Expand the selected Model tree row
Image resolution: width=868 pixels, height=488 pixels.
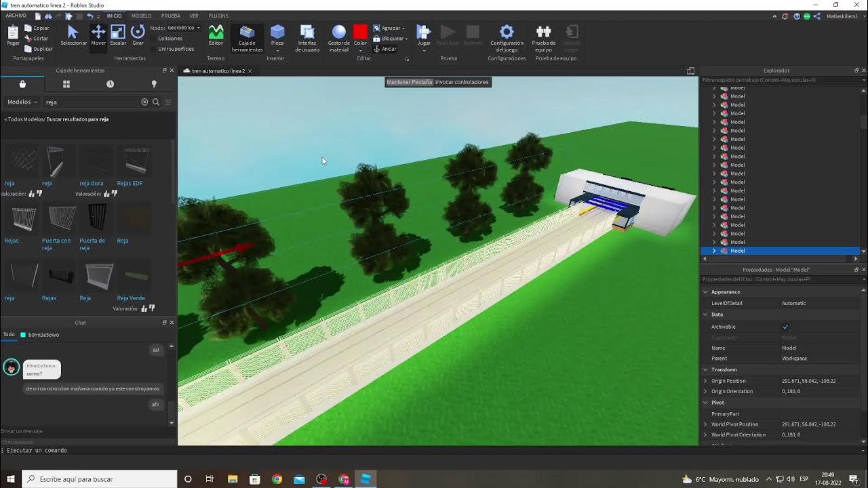tap(714, 251)
